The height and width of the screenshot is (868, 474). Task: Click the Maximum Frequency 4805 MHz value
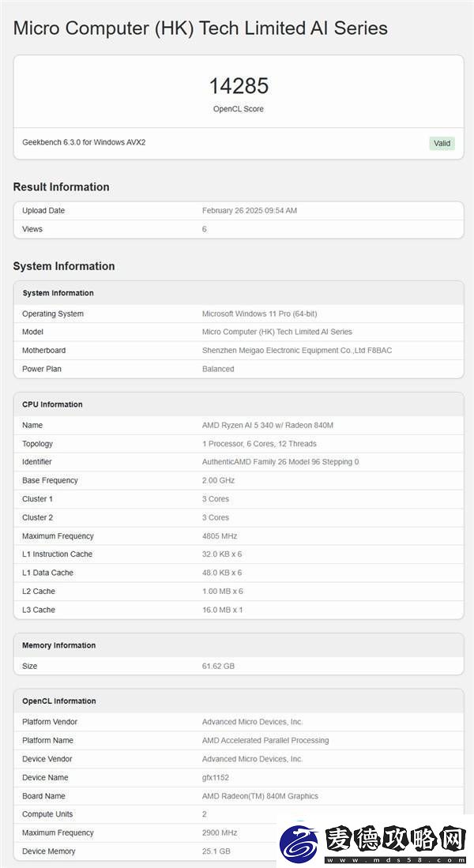220,535
